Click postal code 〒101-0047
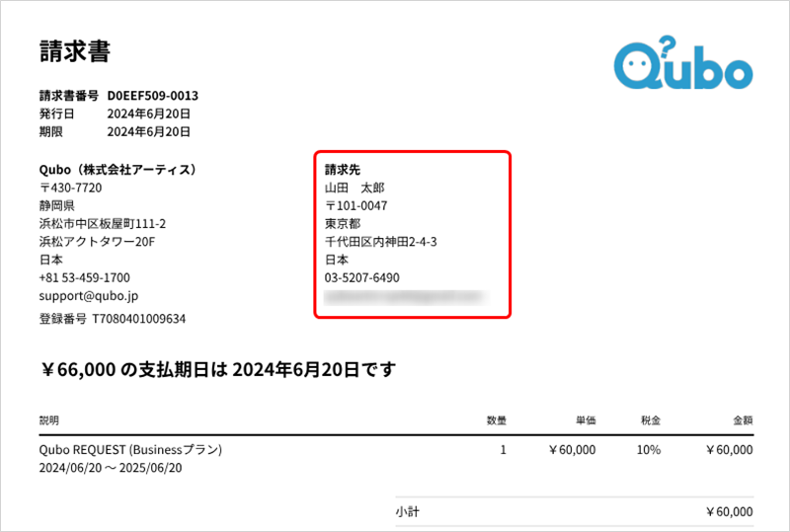This screenshot has width=790, height=532. pos(356,205)
